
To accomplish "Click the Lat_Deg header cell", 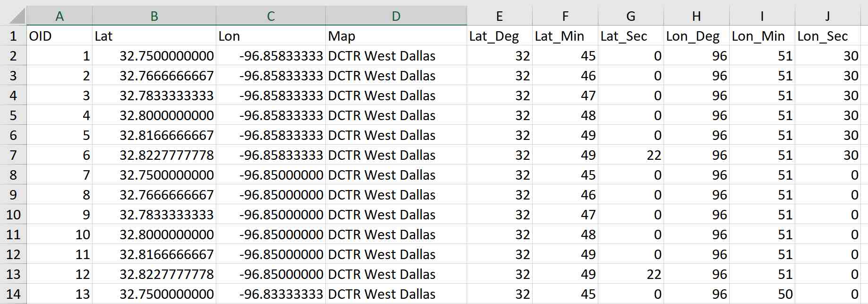I will 499,36.
